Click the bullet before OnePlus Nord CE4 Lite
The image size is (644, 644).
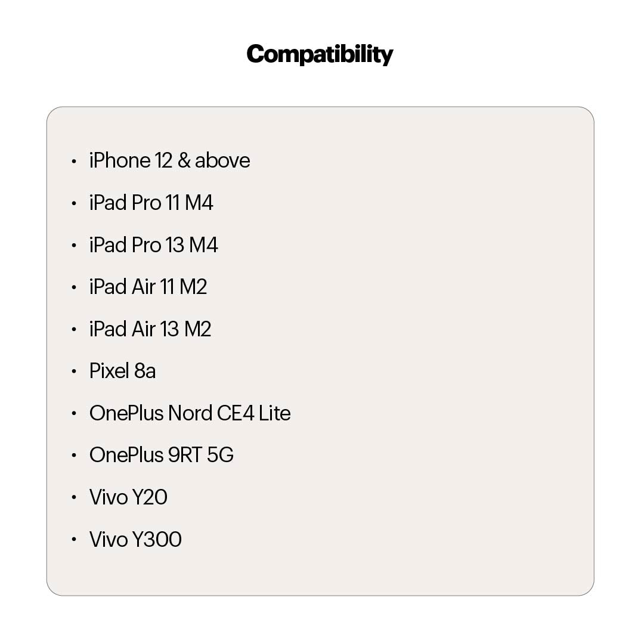click(74, 414)
